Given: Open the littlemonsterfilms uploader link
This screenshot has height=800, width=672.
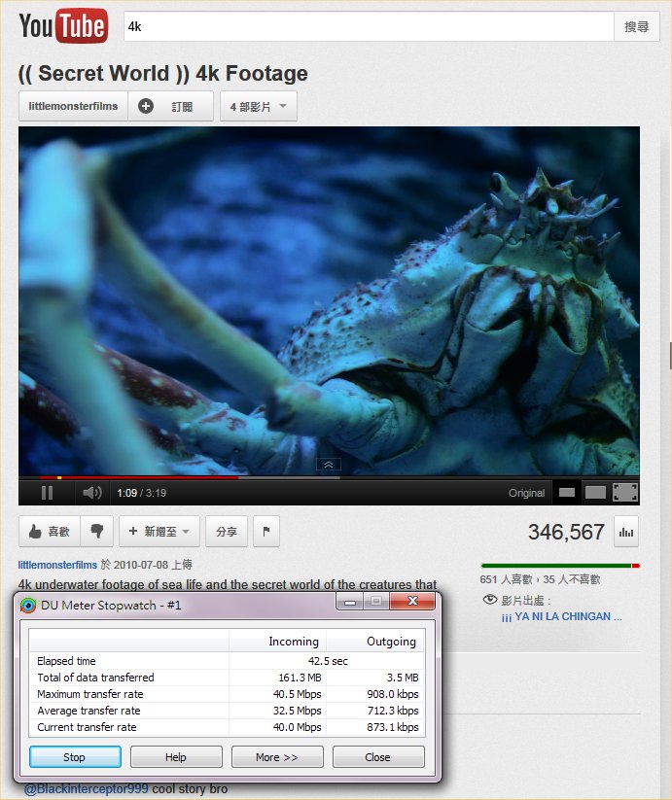Looking at the screenshot, I should coord(57,565).
